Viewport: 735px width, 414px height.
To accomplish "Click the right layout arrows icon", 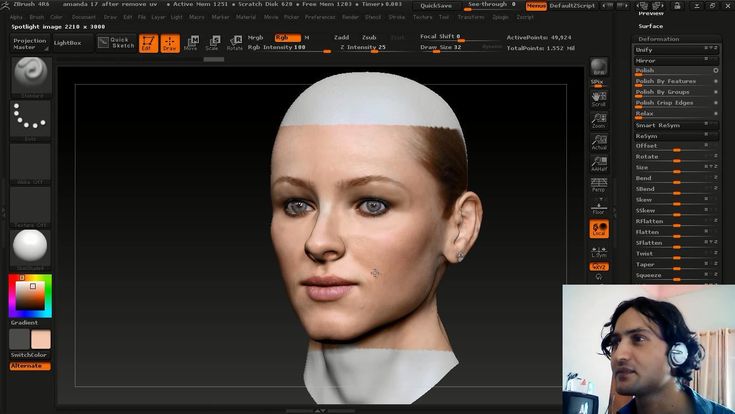I will (658, 6).
